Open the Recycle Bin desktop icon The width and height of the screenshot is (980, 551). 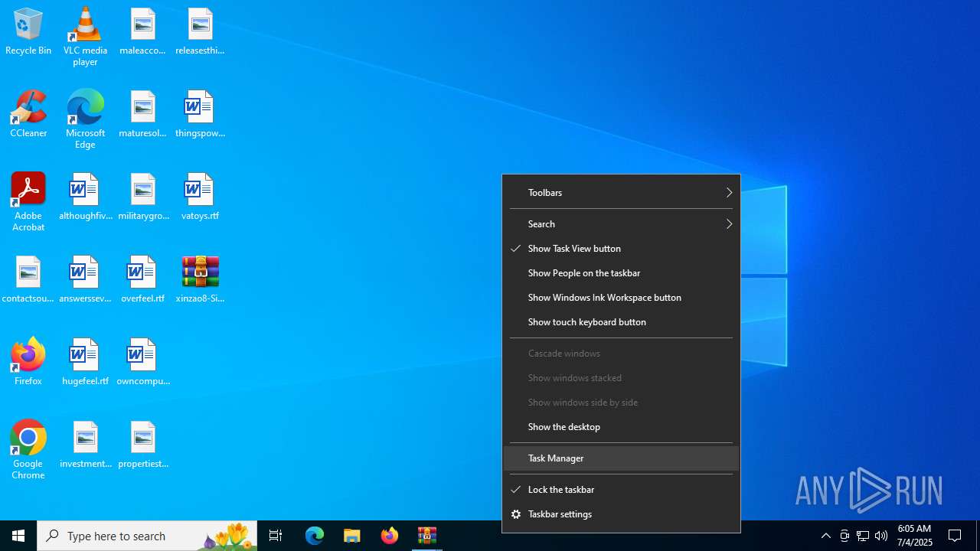click(28, 32)
